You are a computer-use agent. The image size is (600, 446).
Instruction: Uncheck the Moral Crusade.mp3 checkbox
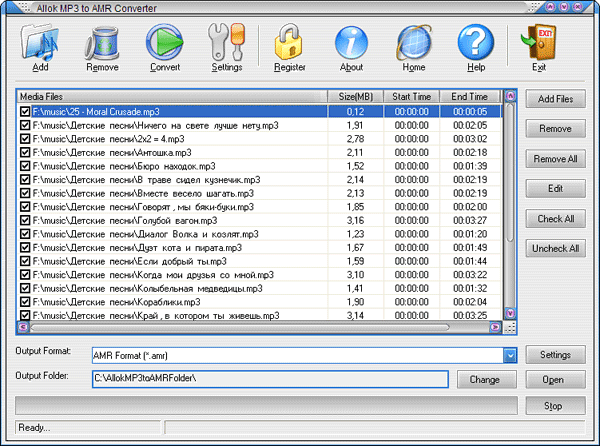click(x=25, y=112)
